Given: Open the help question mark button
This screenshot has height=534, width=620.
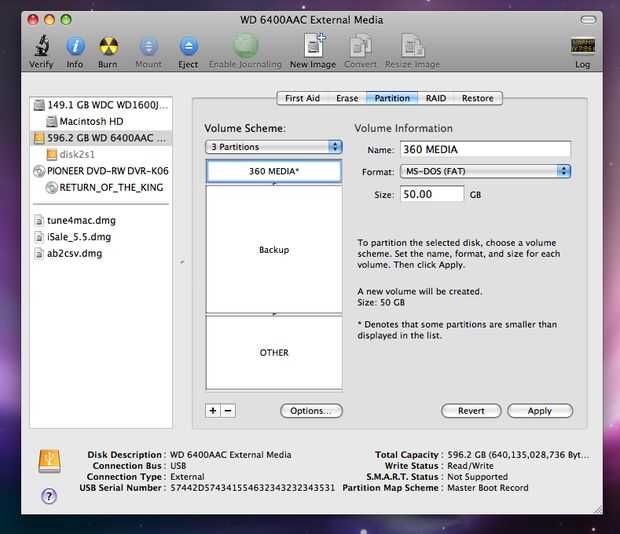Looking at the screenshot, I should (x=49, y=496).
